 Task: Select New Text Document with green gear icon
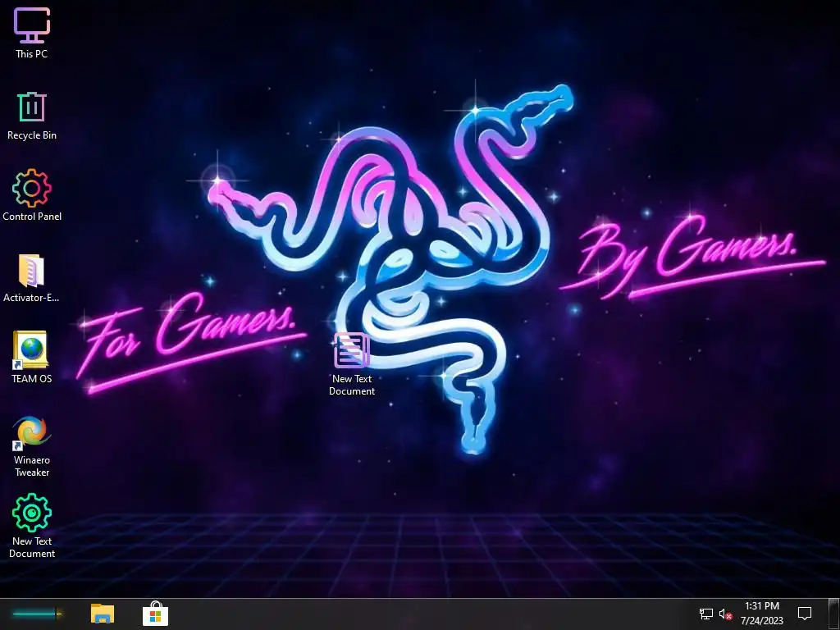click(32, 514)
